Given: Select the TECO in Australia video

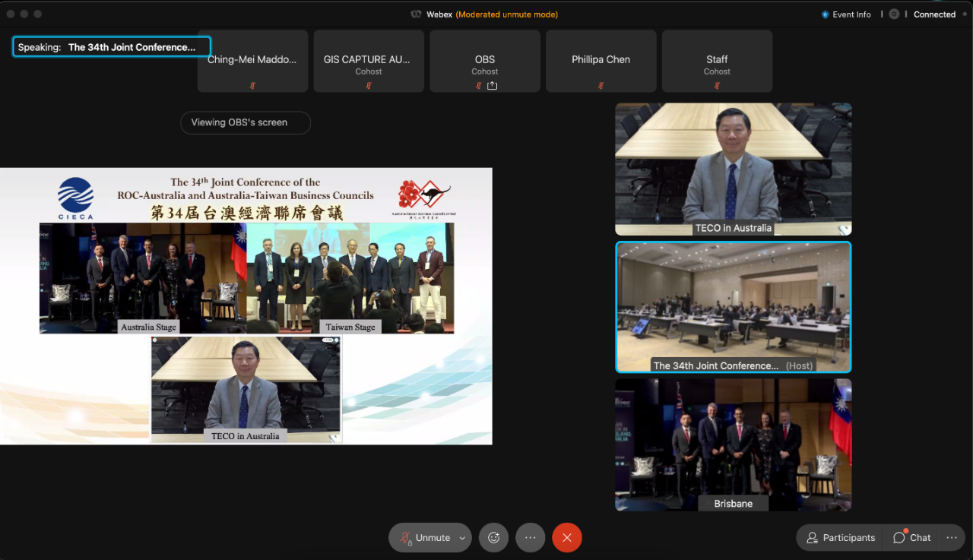Looking at the screenshot, I should pos(733,169).
